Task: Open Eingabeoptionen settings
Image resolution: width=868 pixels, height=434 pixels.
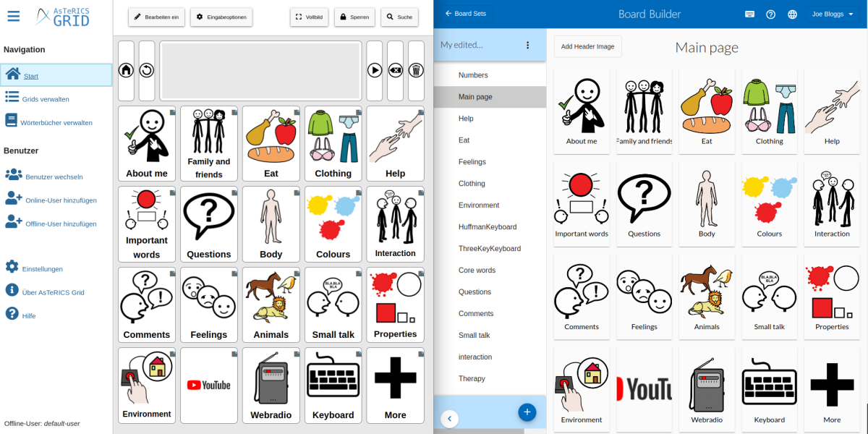Action: point(221,17)
